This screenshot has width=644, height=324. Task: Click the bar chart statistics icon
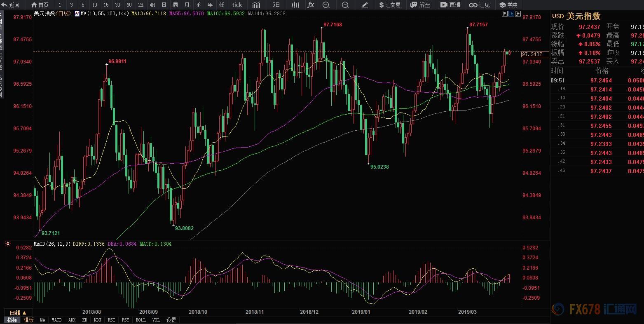tap(256, 5)
